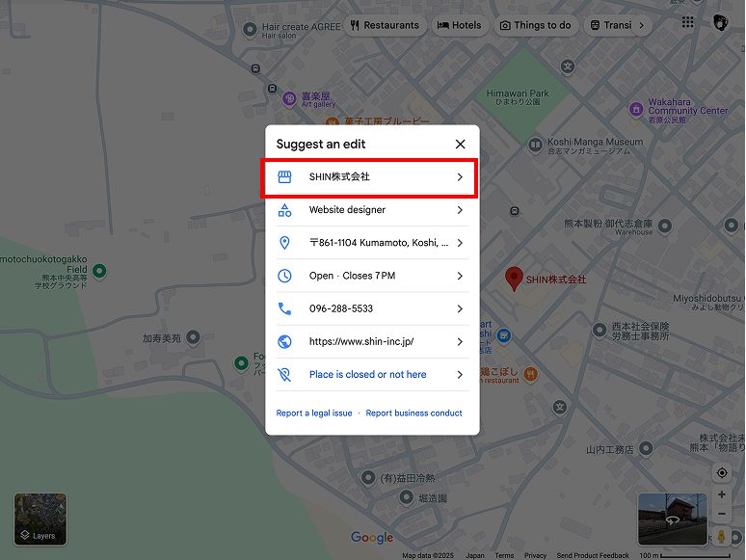Select the Hair create AGREE marker

tap(250, 30)
